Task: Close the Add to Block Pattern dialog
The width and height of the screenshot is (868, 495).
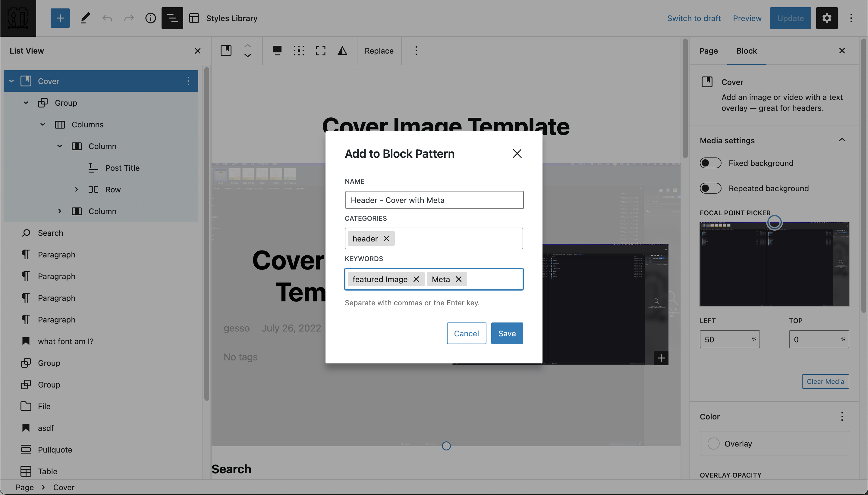Action: (x=517, y=154)
